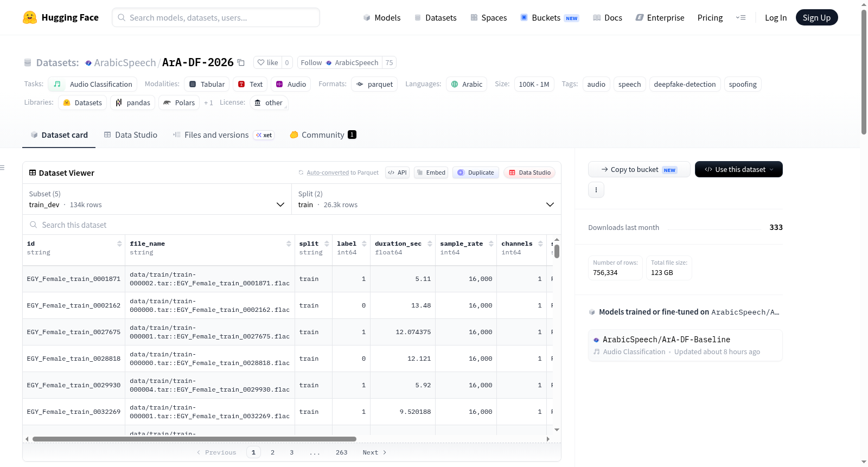Show the +1 more libraries

tap(208, 103)
